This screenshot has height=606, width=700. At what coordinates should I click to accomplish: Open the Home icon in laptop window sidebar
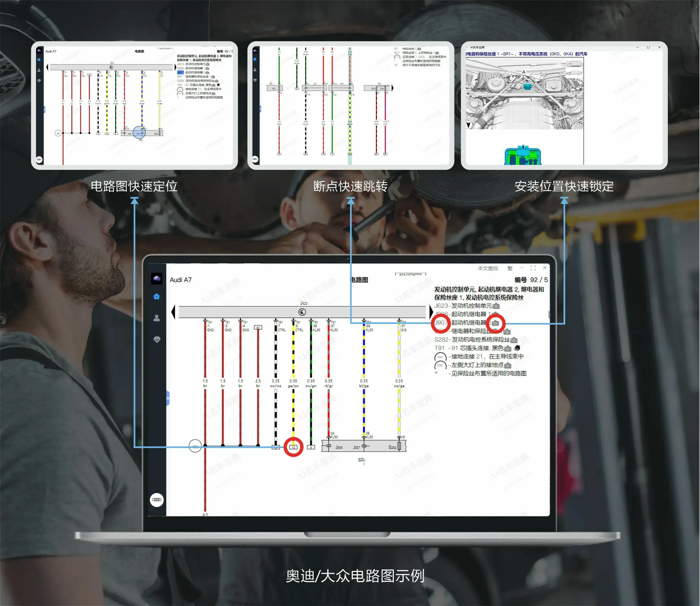click(156, 297)
